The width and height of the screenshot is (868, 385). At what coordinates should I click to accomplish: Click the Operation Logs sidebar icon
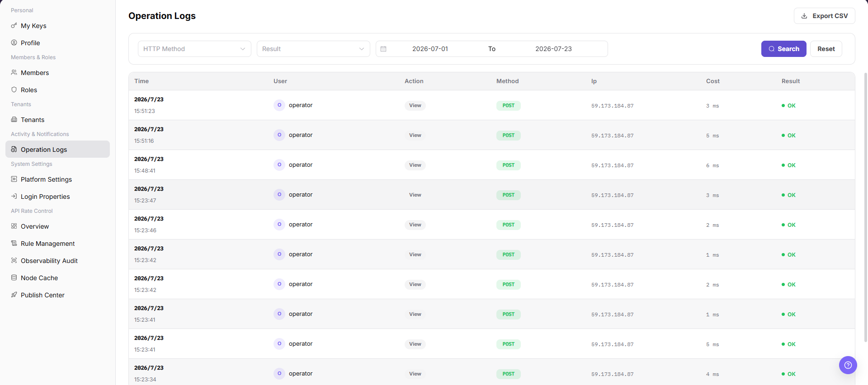[14, 149]
